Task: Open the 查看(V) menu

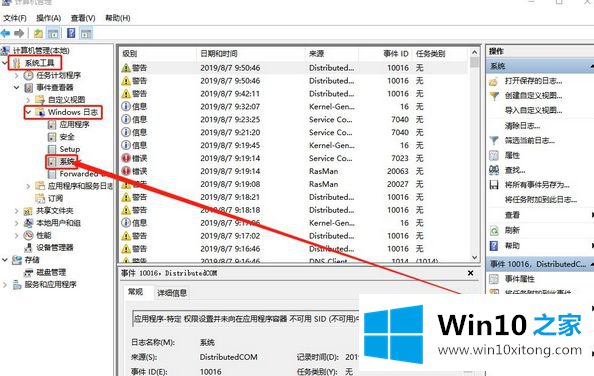Action: click(x=83, y=18)
